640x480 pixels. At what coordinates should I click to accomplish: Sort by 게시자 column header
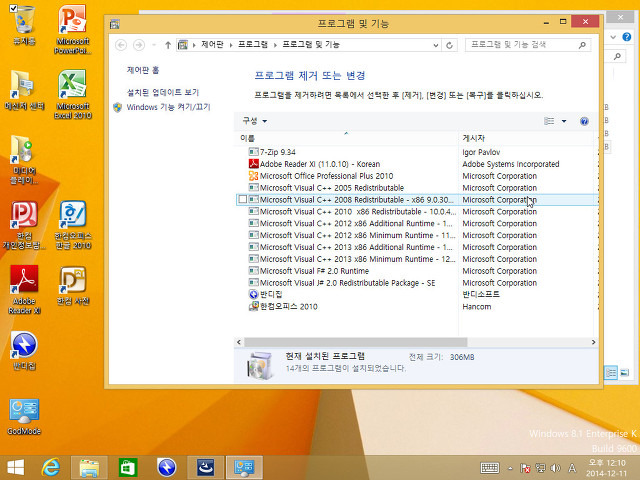pyautogui.click(x=527, y=138)
